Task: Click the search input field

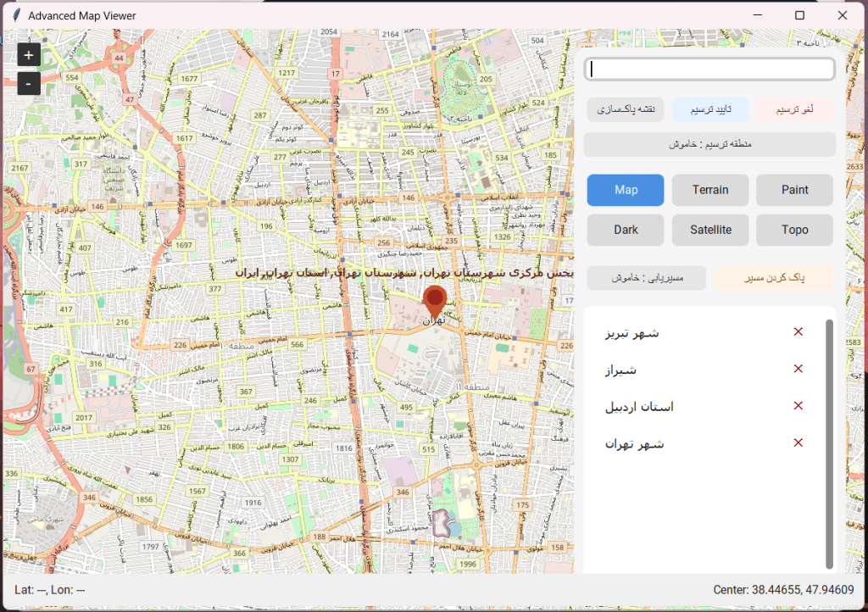Action: 709,70
